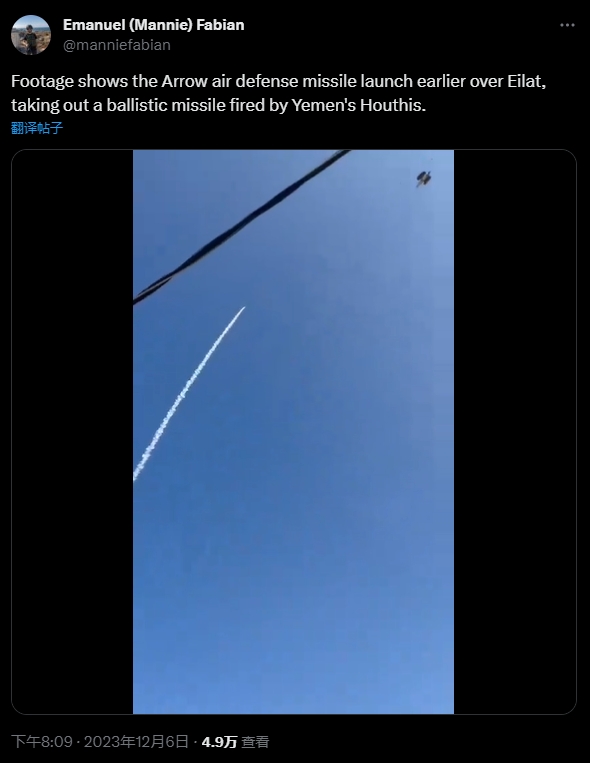Click the dark flying object in video corner
Viewport: 590px width, 763px height.
click(x=424, y=179)
